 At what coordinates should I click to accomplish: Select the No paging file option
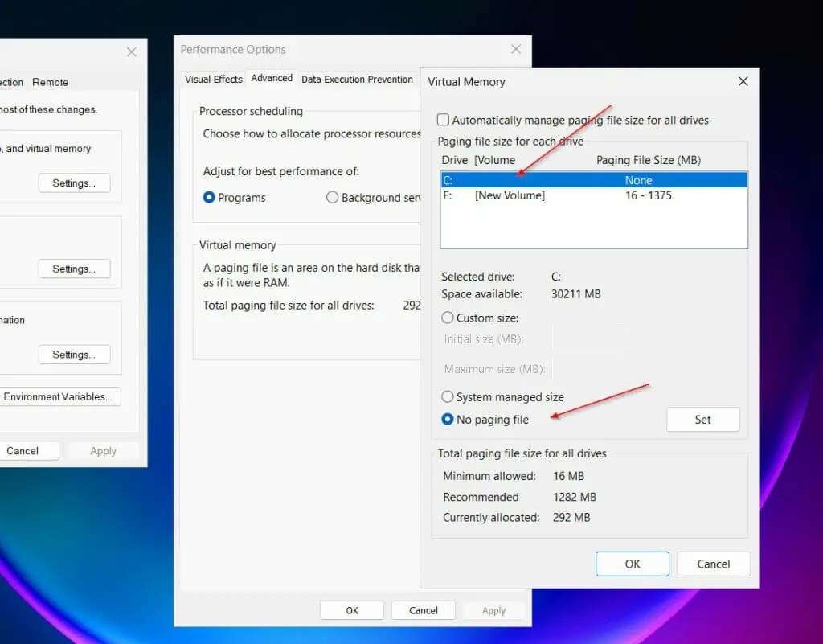448,419
